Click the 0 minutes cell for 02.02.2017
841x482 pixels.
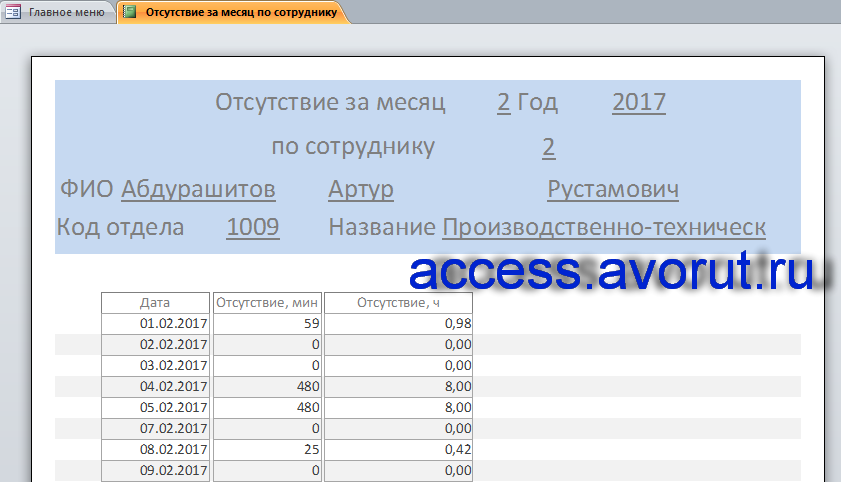click(267, 344)
